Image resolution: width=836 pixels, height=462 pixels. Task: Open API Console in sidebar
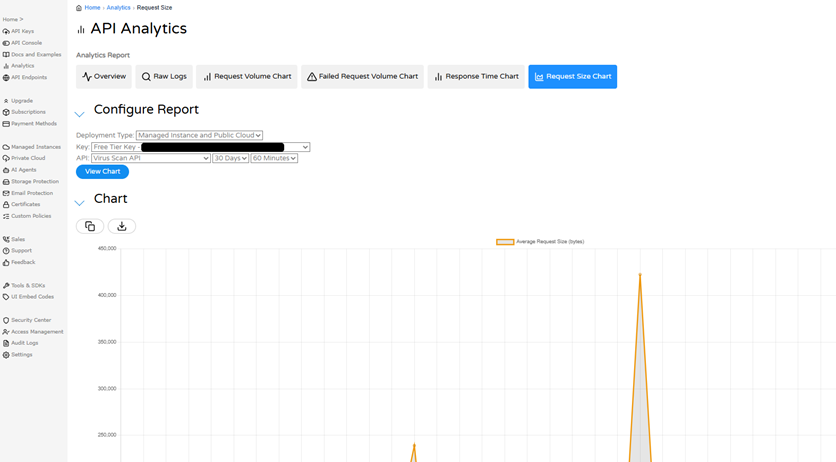[22, 43]
